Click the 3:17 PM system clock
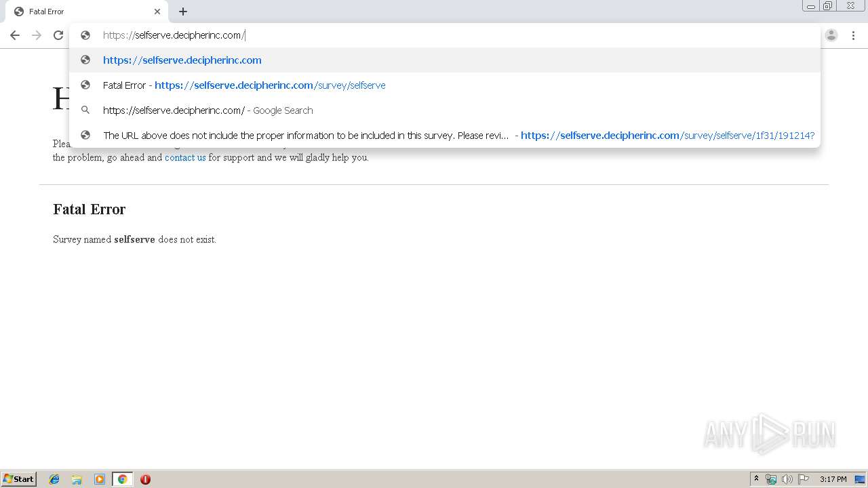Screen dimensions: 868x488 coord(833,479)
